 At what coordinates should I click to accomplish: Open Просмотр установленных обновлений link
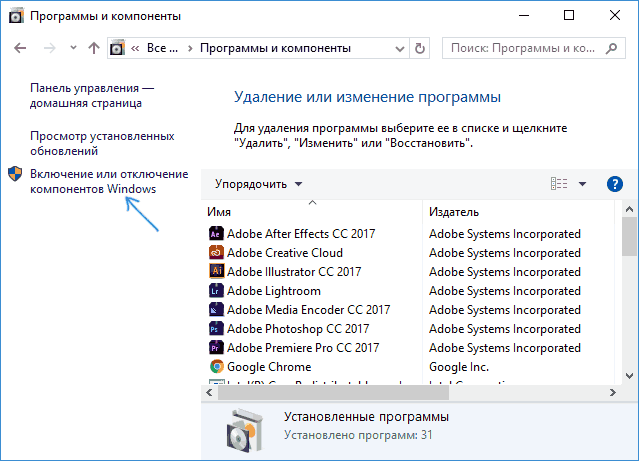[102, 143]
